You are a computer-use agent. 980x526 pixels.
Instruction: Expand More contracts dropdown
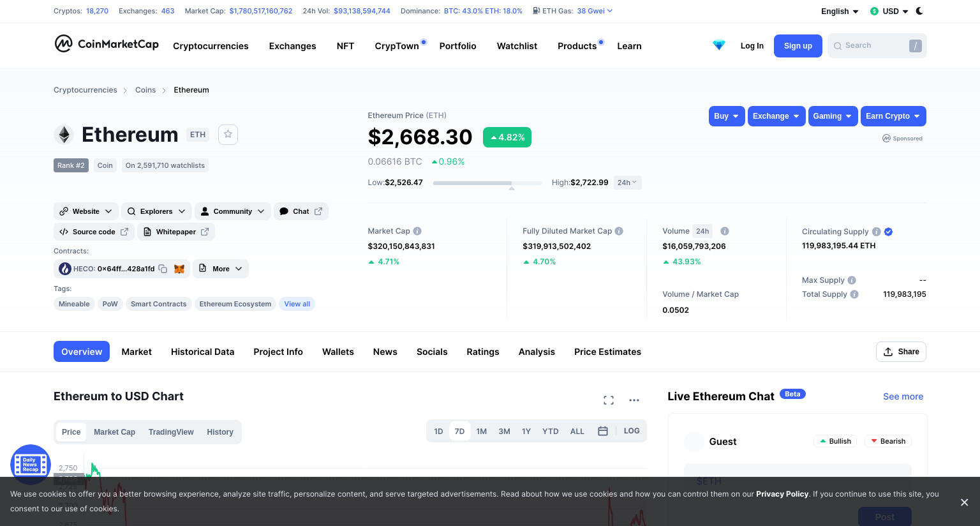point(221,269)
